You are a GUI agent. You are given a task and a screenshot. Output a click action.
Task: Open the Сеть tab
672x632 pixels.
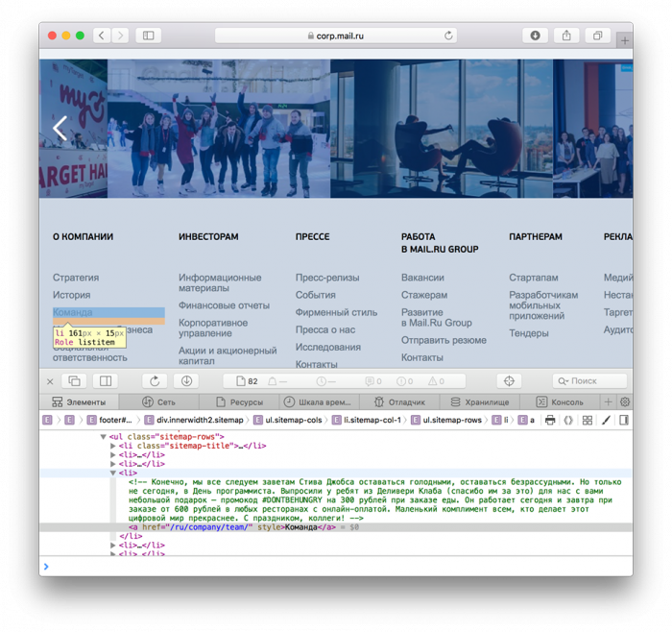tap(158, 402)
